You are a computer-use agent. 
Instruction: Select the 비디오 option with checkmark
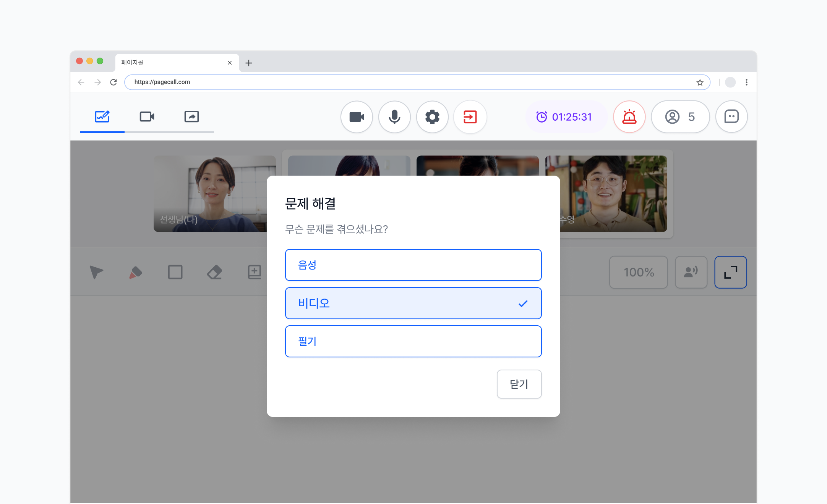click(413, 303)
